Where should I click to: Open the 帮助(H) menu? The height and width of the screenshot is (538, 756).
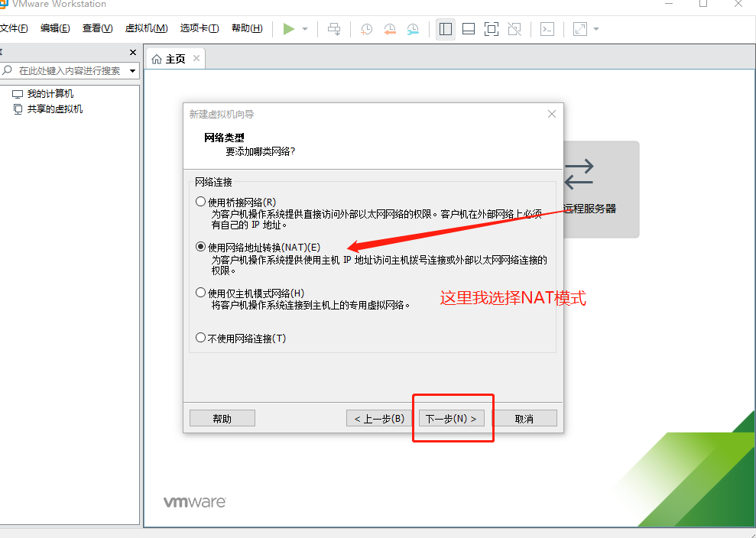247,28
